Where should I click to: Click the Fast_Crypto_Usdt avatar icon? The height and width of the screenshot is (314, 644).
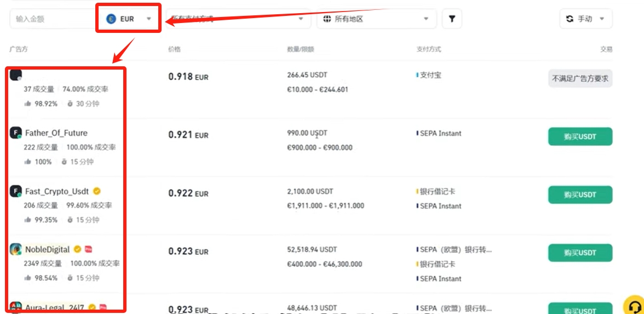tap(15, 191)
